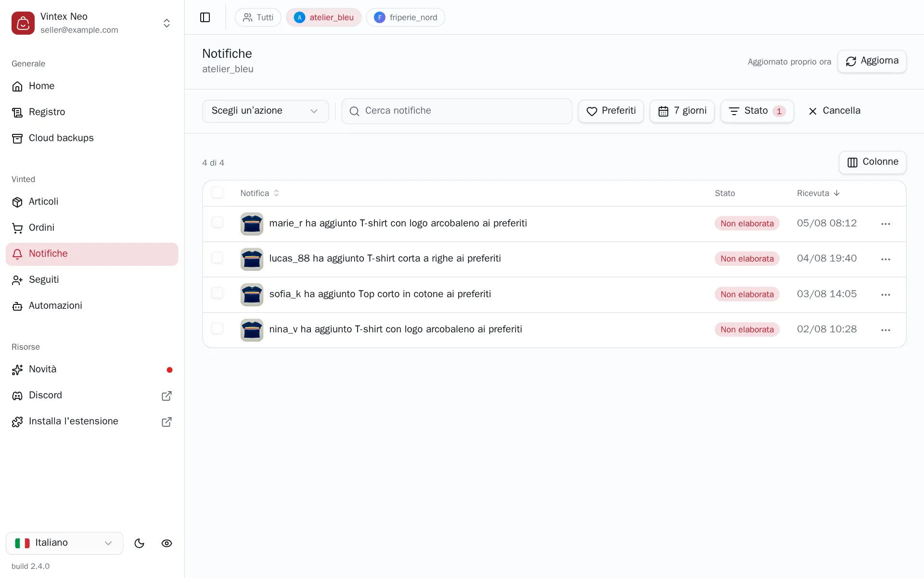Image resolution: width=924 pixels, height=578 pixels.
Task: Click the '04/08 19:40' received time
Action: click(x=827, y=259)
